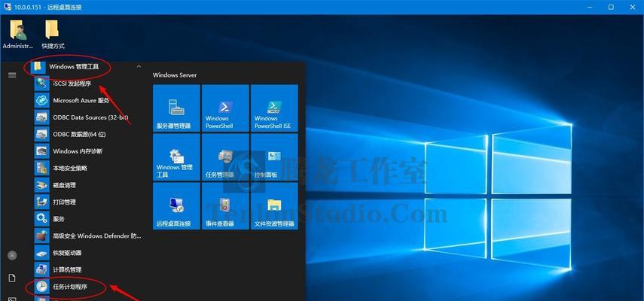
Task: Click the Documents icon in start sidebar
Action: click(x=12, y=278)
